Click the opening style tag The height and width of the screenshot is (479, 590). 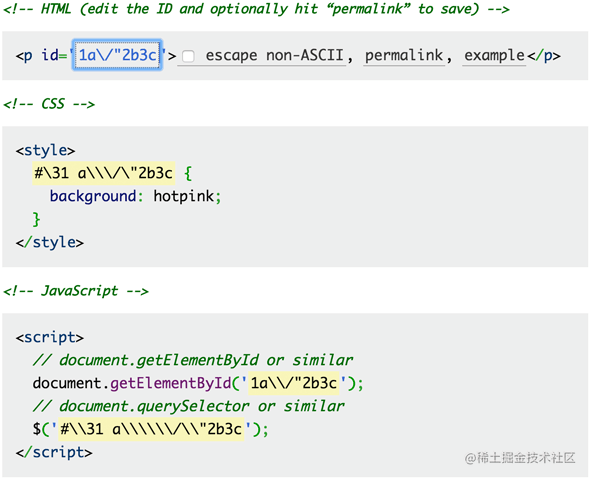[46, 151]
